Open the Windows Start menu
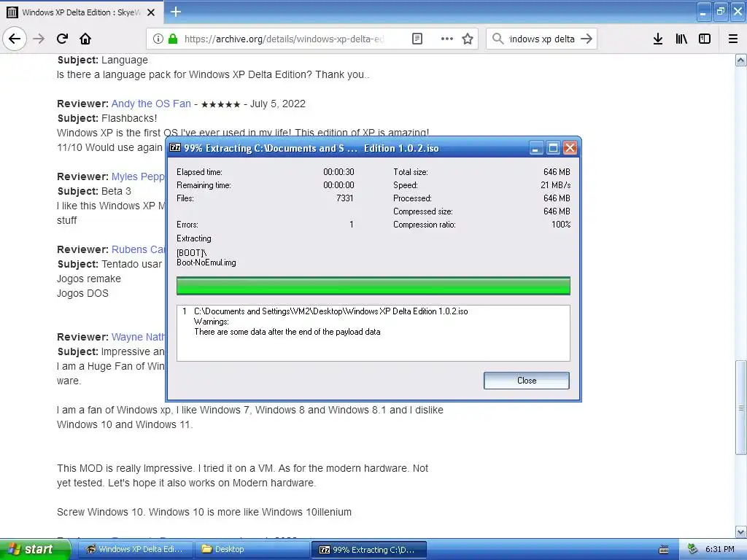747x560 pixels. (x=34, y=549)
